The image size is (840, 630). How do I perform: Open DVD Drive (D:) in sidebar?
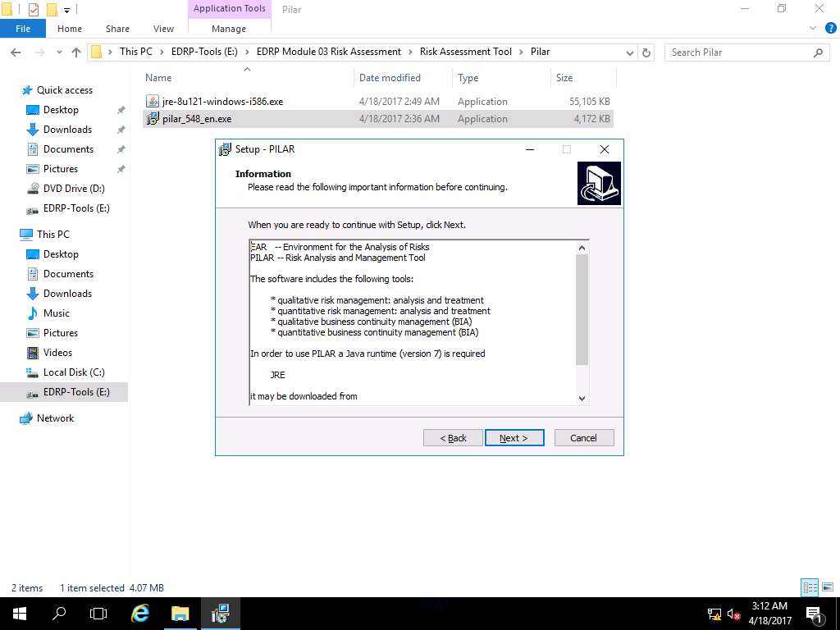74,189
